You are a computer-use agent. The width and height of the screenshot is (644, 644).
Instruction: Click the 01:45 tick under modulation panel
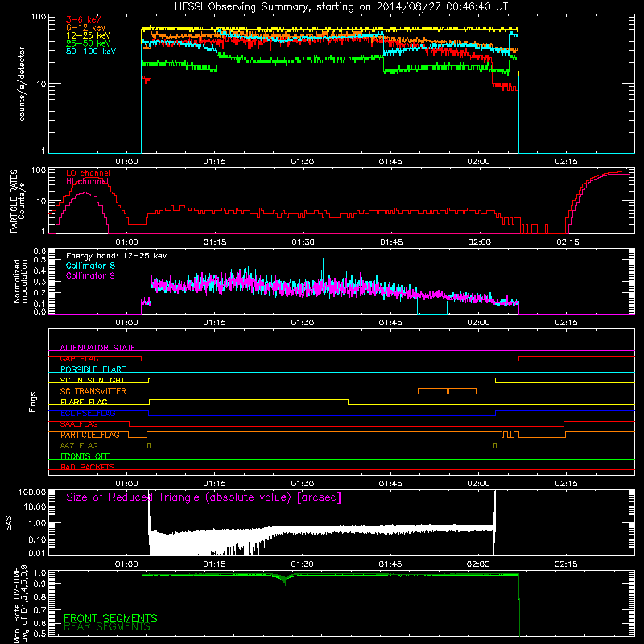(x=390, y=323)
